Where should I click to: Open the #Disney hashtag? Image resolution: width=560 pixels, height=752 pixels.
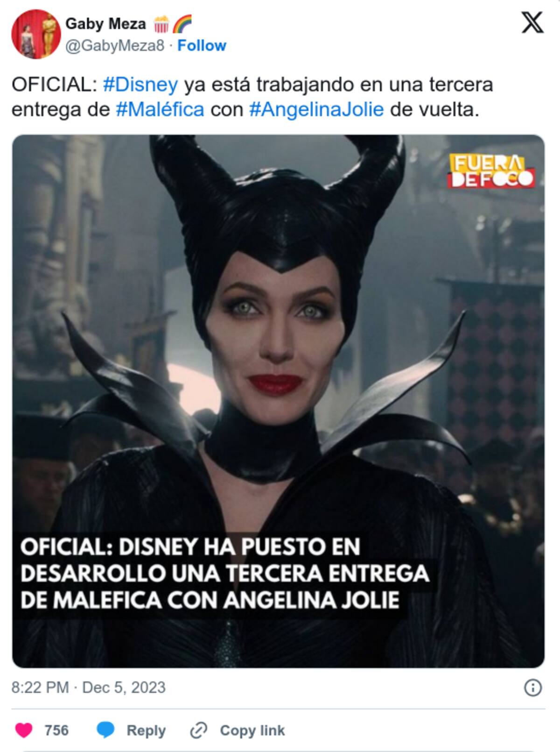point(140,85)
